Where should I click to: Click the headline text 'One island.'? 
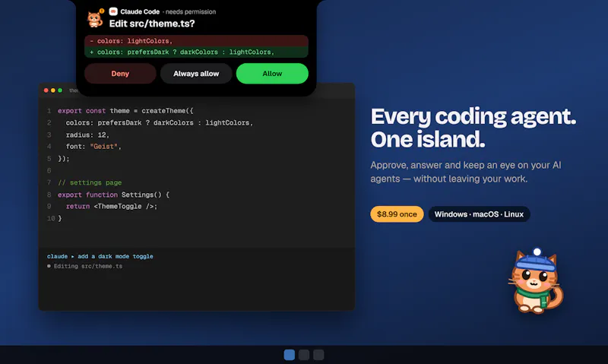pyautogui.click(x=428, y=140)
